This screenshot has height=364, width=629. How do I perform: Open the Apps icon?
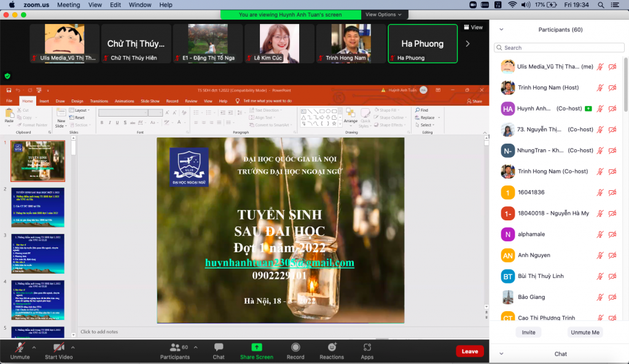pos(367,347)
